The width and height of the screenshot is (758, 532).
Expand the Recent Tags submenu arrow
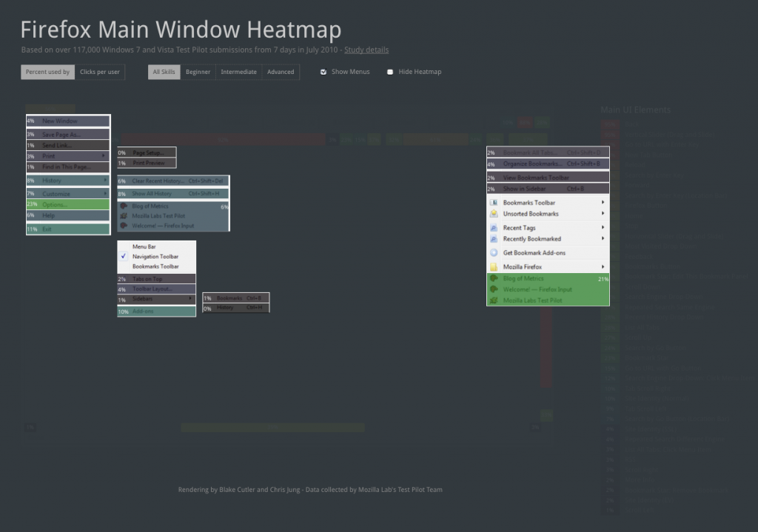click(x=603, y=228)
